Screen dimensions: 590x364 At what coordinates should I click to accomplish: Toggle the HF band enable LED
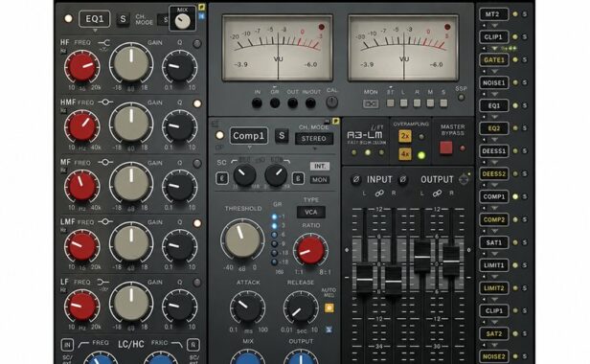click(196, 44)
